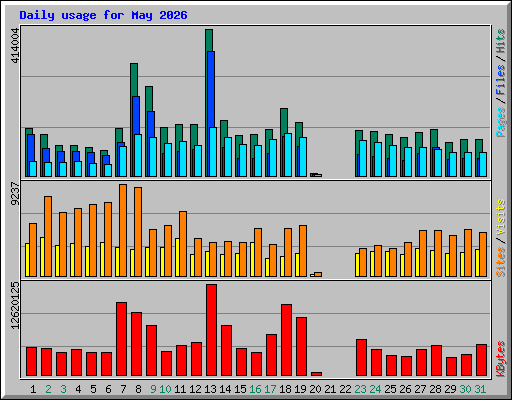The width and height of the screenshot is (512, 400).
Task: Click the cyan Pages legend label
Action: pyautogui.click(x=501, y=122)
